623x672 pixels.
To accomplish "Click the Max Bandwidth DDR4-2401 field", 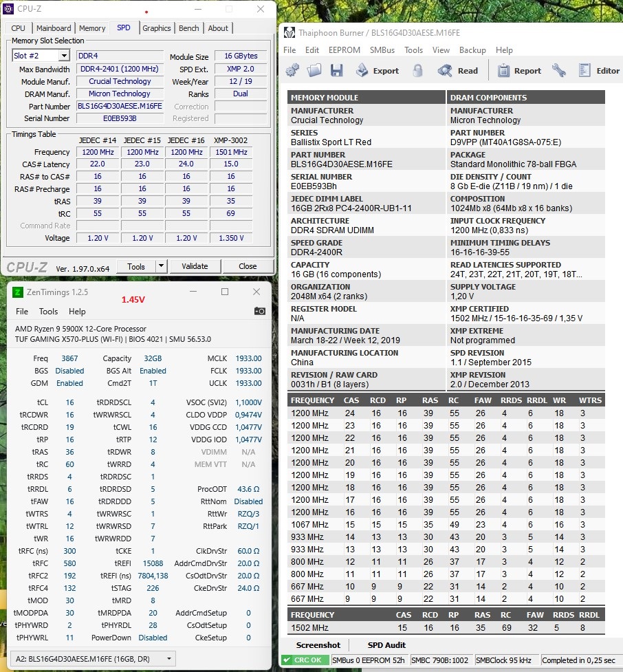I will coord(120,69).
